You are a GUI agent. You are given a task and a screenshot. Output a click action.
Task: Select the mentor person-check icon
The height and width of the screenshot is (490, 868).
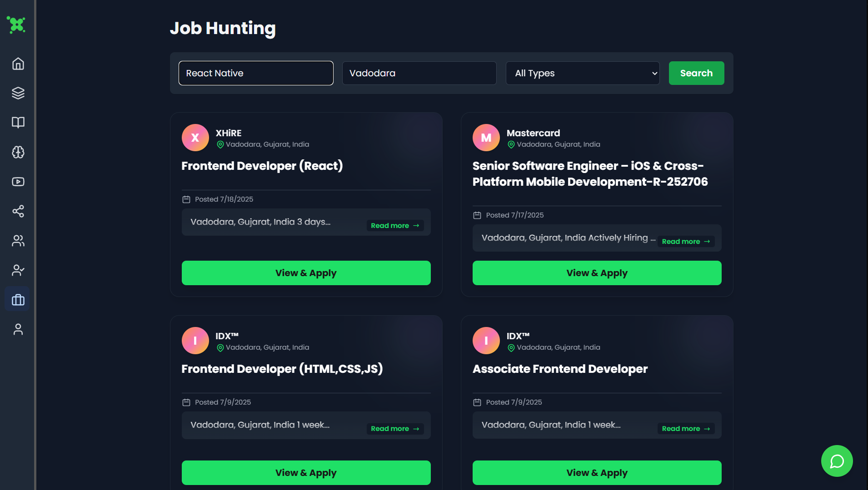click(17, 270)
